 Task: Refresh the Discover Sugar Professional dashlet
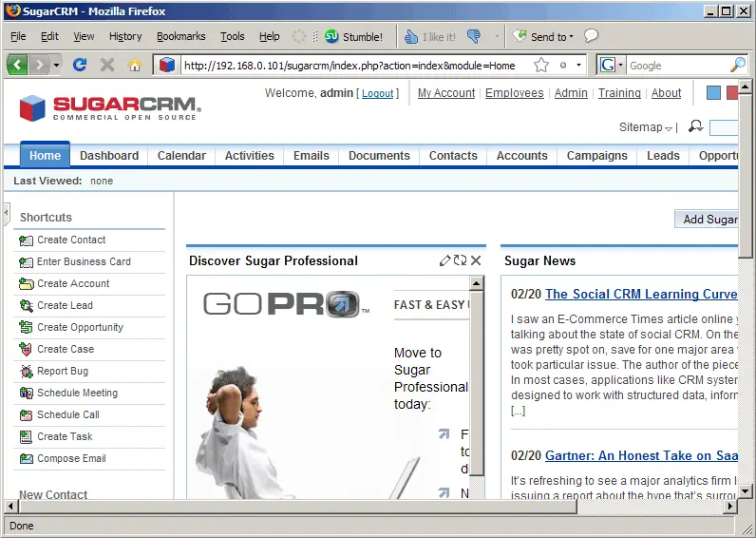pyautogui.click(x=460, y=260)
